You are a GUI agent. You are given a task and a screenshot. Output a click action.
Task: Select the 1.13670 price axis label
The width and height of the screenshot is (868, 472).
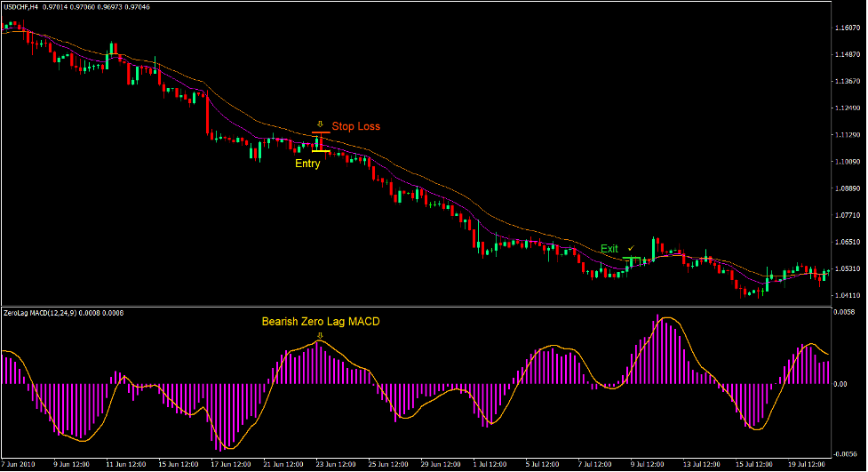coord(848,82)
